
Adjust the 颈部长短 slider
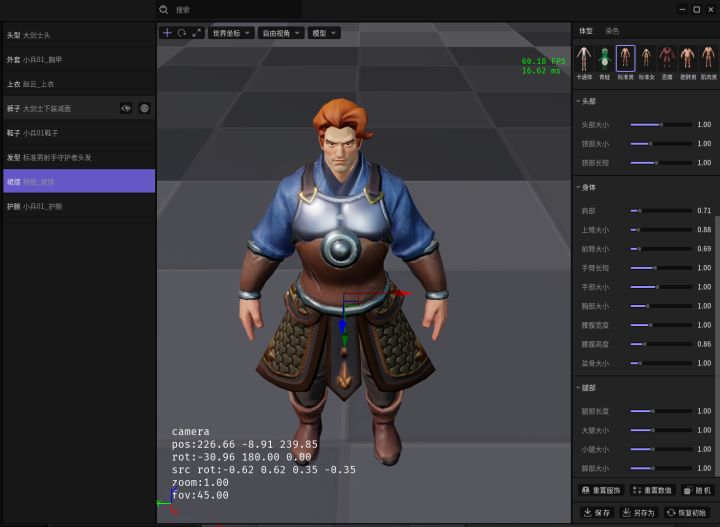pos(661,163)
